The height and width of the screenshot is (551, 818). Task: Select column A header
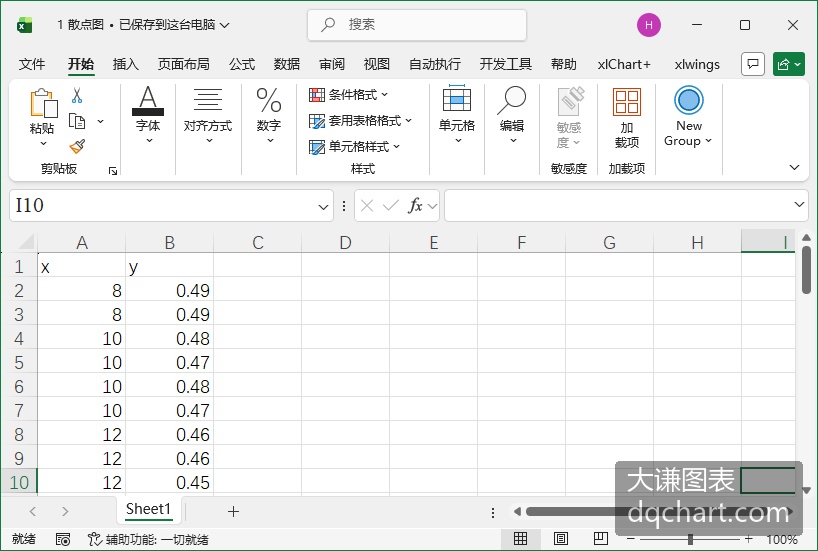[x=81, y=243]
